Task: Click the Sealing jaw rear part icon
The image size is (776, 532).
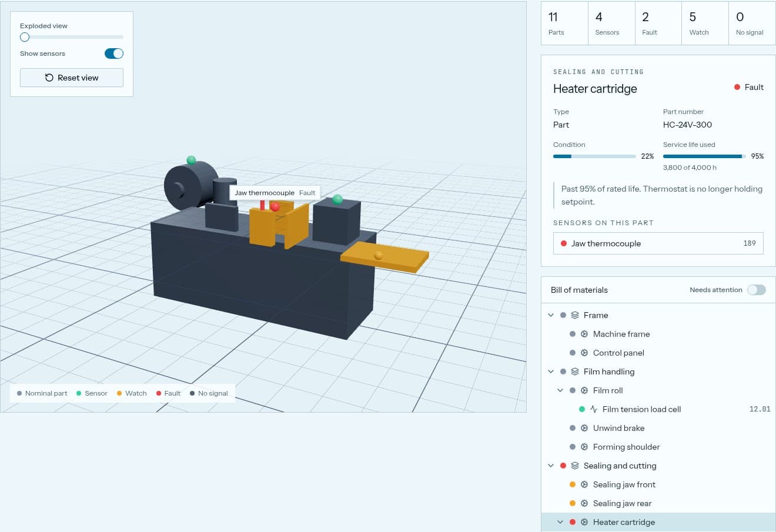Action: pos(584,503)
